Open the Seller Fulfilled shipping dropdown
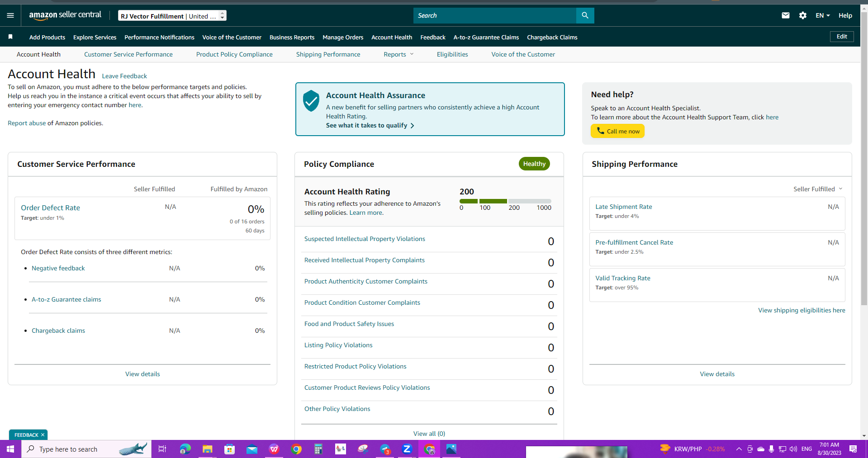 tap(818, 189)
